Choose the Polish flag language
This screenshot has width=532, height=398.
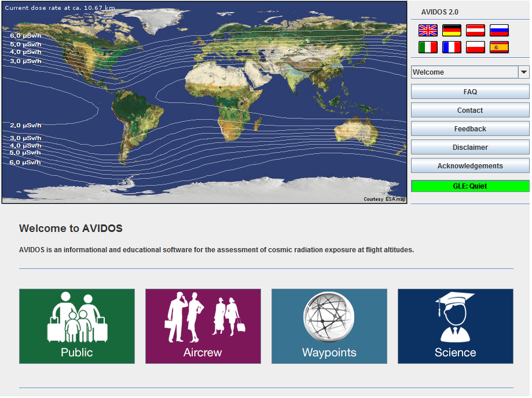coord(475,47)
